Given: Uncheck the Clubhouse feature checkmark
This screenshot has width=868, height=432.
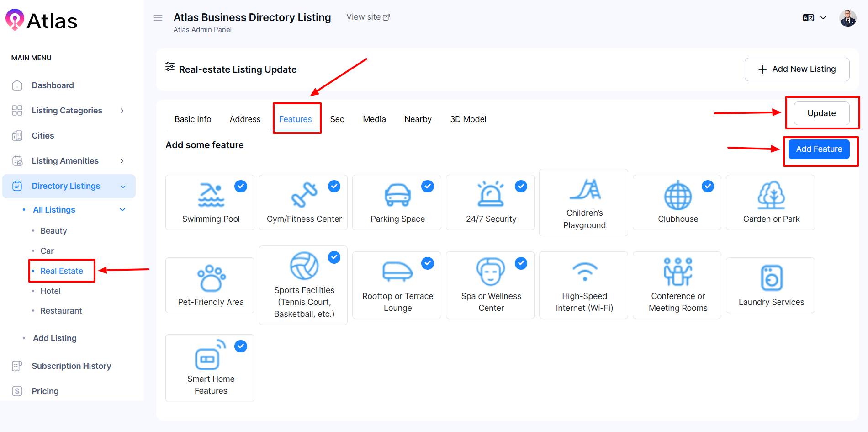Looking at the screenshot, I should pos(708,186).
